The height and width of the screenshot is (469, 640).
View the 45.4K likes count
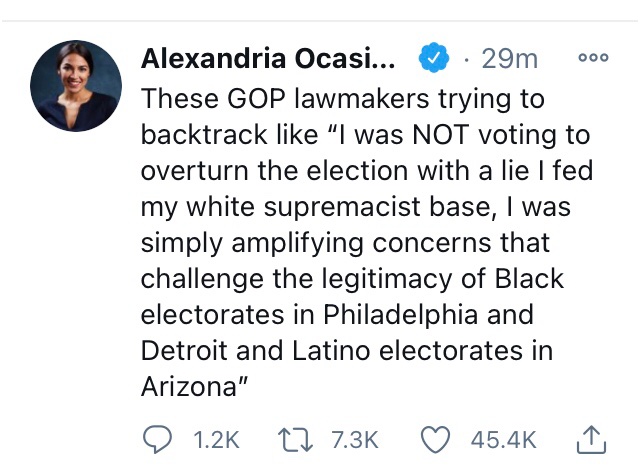click(503, 440)
